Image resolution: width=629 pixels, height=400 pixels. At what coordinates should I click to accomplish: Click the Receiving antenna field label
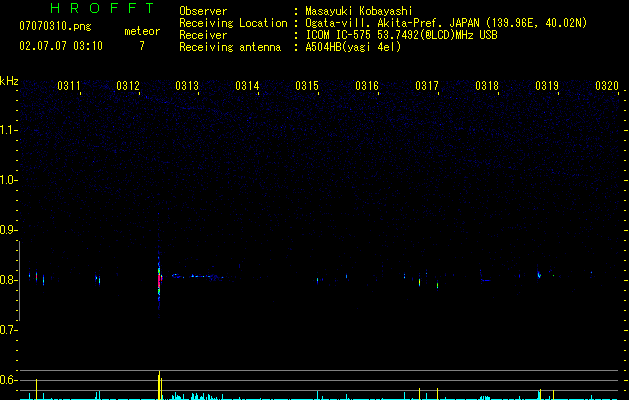tap(230, 47)
